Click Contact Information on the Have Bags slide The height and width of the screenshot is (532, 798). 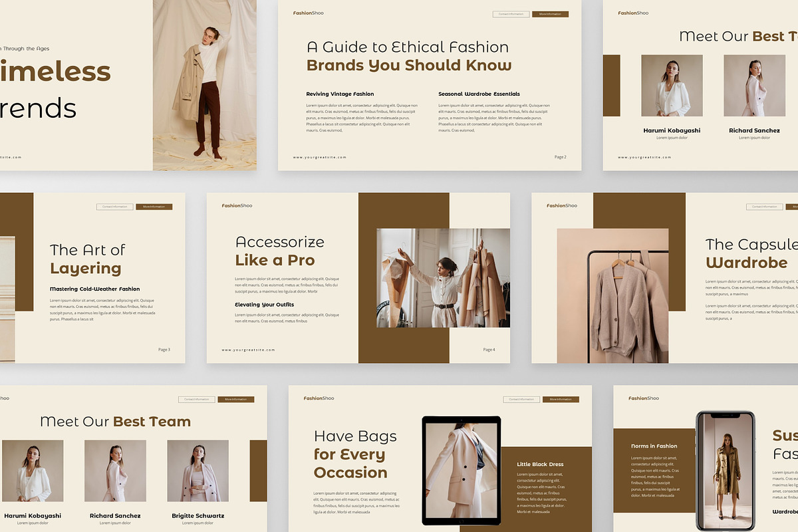pos(521,400)
